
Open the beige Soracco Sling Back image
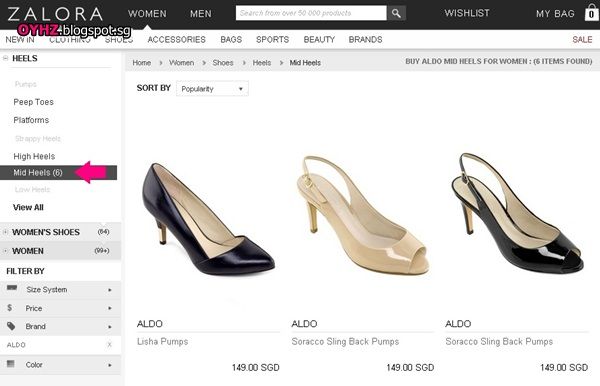[x=363, y=215]
